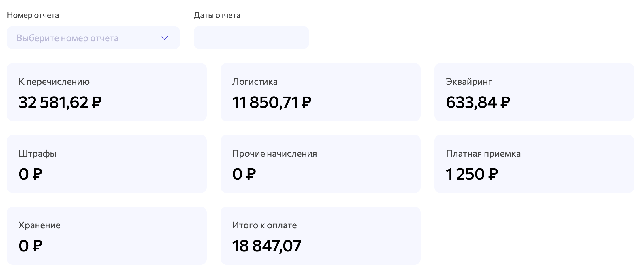Click the "Прочие начисления" card
This screenshot has height=271, width=644.
coord(321,164)
